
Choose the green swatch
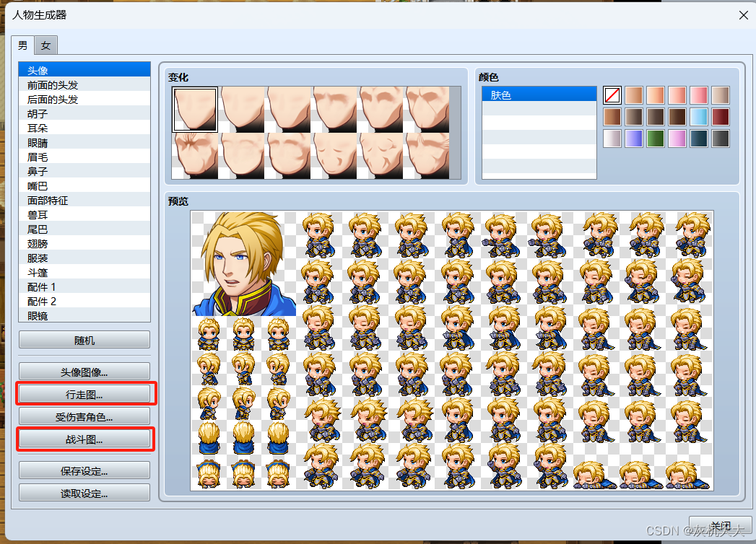[656, 139]
